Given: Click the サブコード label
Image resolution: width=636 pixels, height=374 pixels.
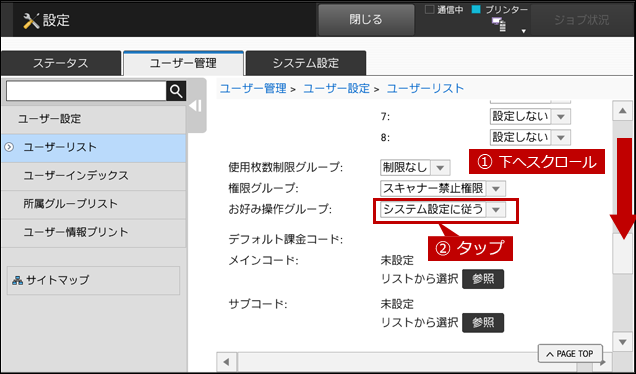Looking at the screenshot, I should tap(258, 304).
